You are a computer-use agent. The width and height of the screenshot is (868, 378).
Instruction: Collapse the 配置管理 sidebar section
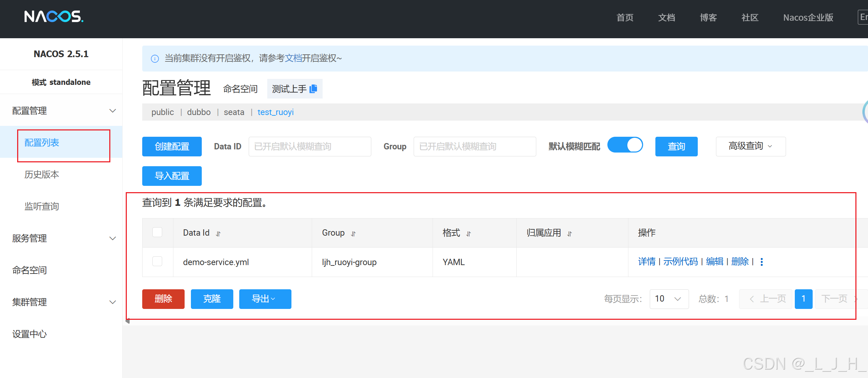pos(112,111)
